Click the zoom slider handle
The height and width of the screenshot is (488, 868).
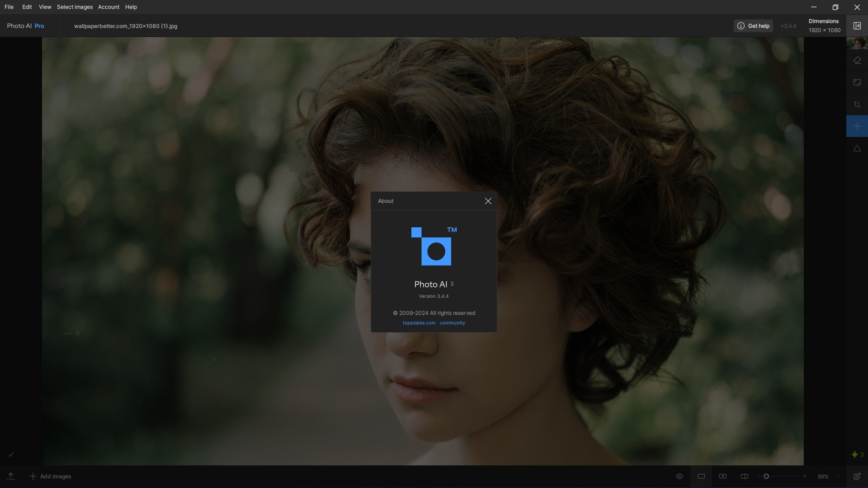pyautogui.click(x=766, y=477)
